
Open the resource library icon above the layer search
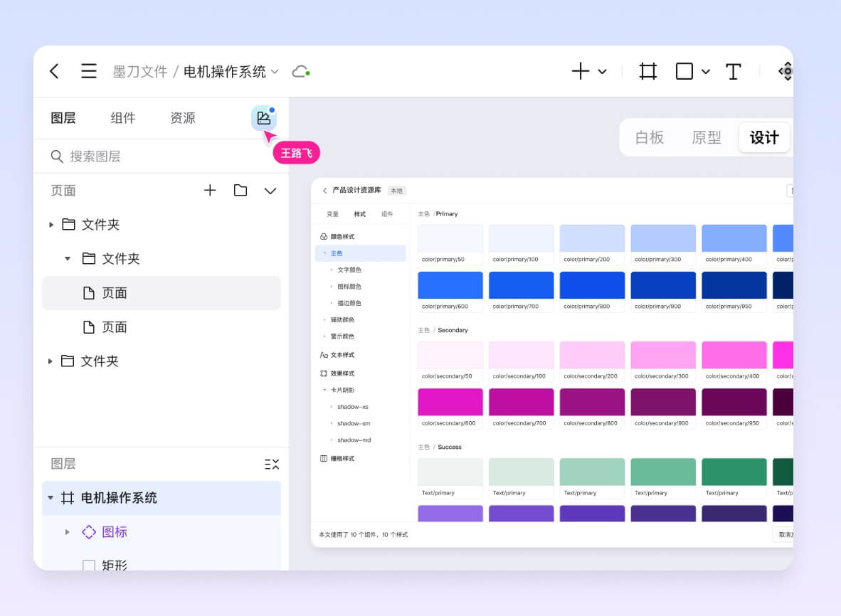tap(264, 118)
